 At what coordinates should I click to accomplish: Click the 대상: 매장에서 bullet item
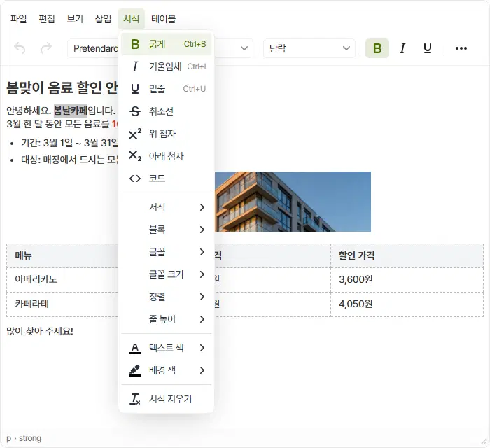69,160
